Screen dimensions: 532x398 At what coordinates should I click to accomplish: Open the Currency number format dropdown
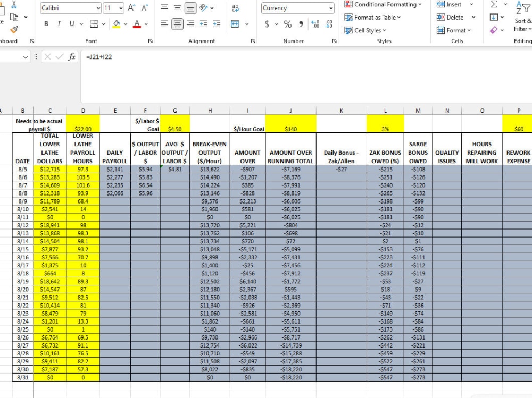click(331, 8)
